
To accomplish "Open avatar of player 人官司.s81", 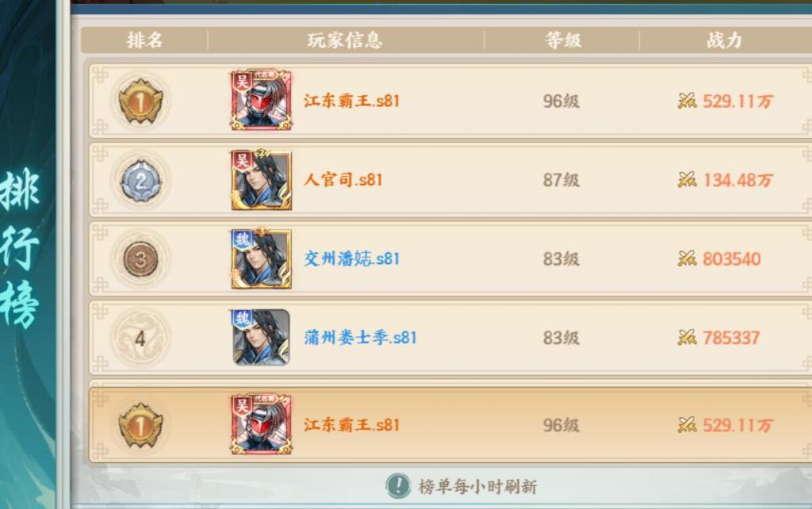I will (261, 179).
